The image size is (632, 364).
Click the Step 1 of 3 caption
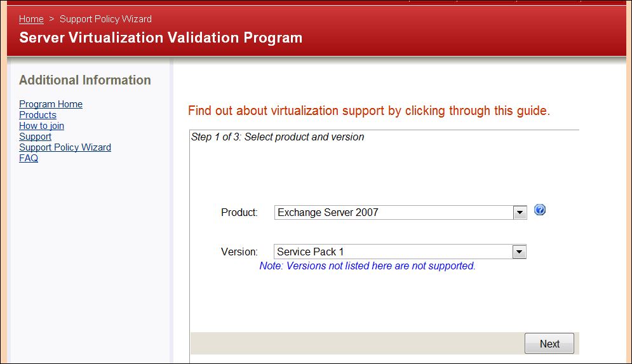[x=278, y=137]
